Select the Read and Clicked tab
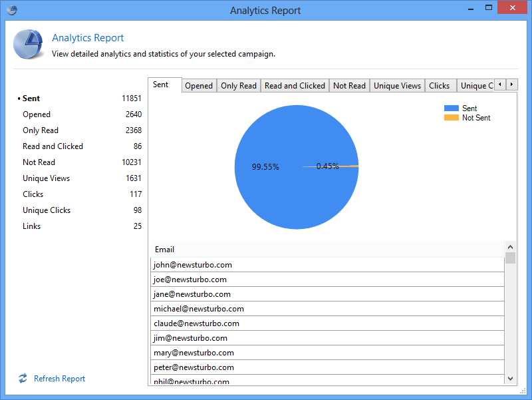 click(x=295, y=85)
